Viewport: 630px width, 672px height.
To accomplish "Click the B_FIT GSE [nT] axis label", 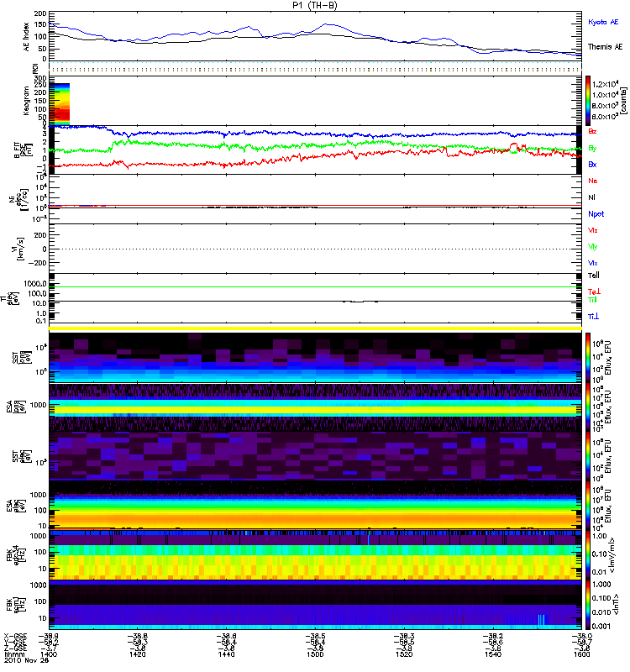I will pyautogui.click(x=24, y=150).
